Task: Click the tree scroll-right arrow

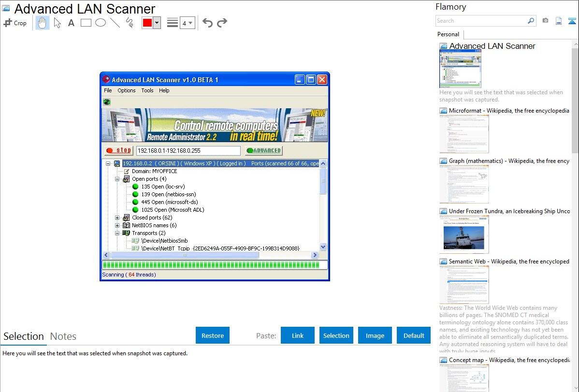Action: [x=315, y=255]
